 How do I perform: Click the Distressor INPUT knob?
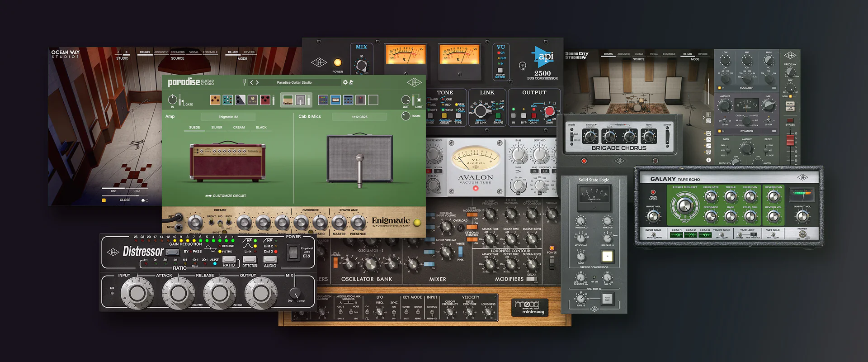[x=137, y=293]
